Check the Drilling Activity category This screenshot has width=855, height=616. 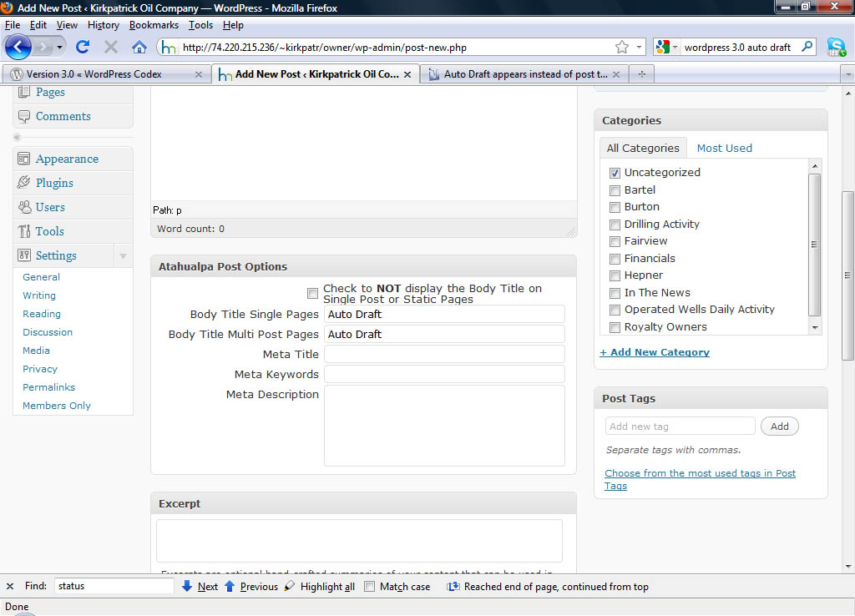pyautogui.click(x=615, y=225)
